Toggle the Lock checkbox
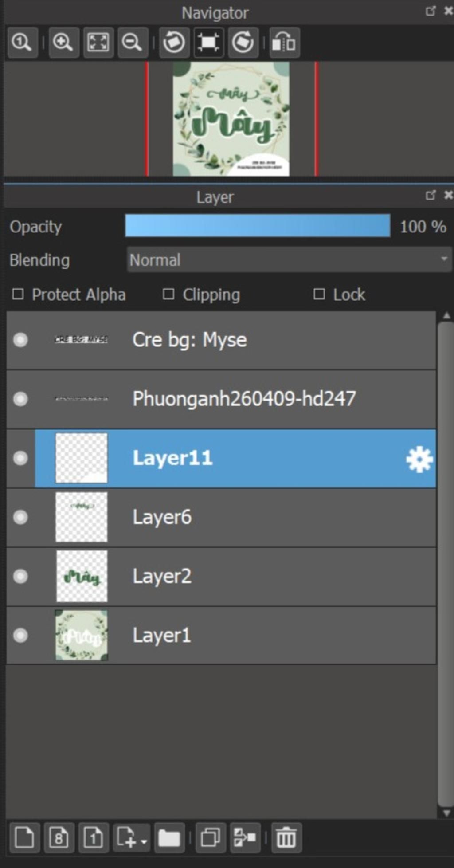 coord(319,294)
